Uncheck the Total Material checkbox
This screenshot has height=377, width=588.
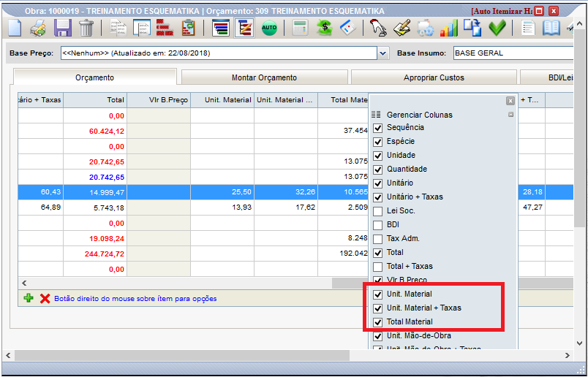(x=378, y=322)
